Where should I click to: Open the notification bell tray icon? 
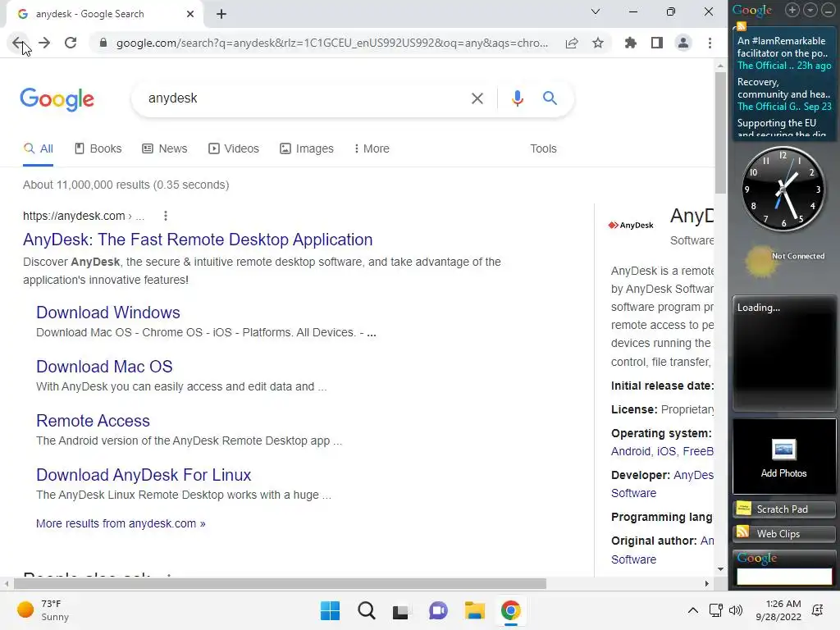pyautogui.click(x=818, y=610)
